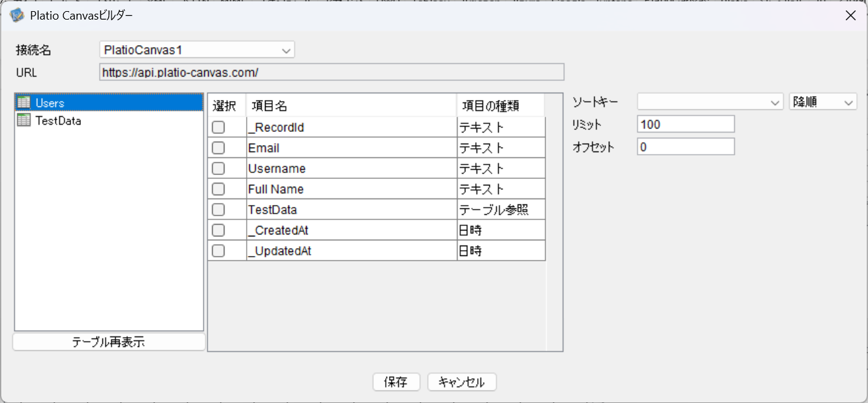The width and height of the screenshot is (868, 403).
Task: Click the キャンセル button
Action: pyautogui.click(x=461, y=382)
